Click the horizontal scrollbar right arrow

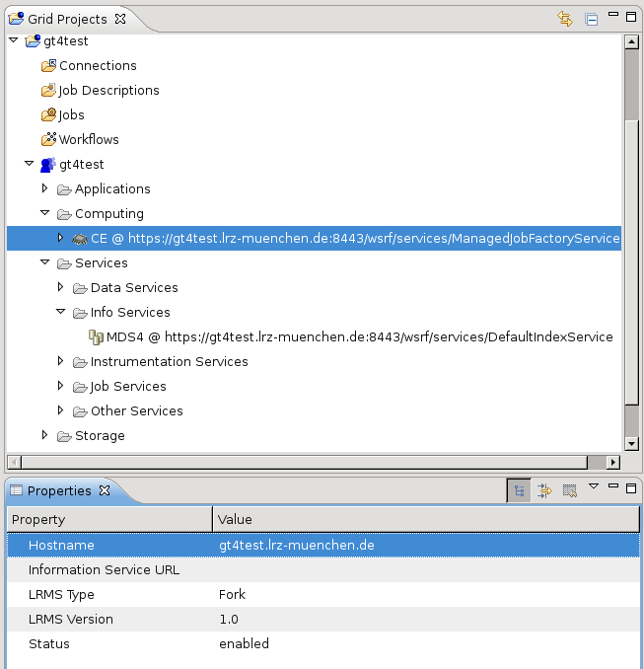(613, 462)
